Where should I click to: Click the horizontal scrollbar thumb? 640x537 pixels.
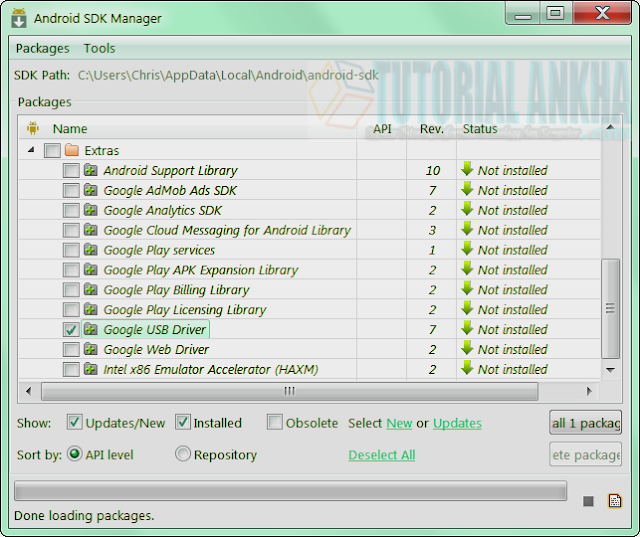click(x=289, y=391)
